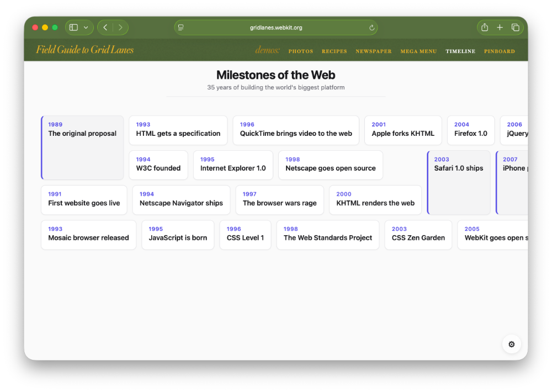Click the Share icon in Safari toolbar
Screen dimensions: 552x392
485,28
